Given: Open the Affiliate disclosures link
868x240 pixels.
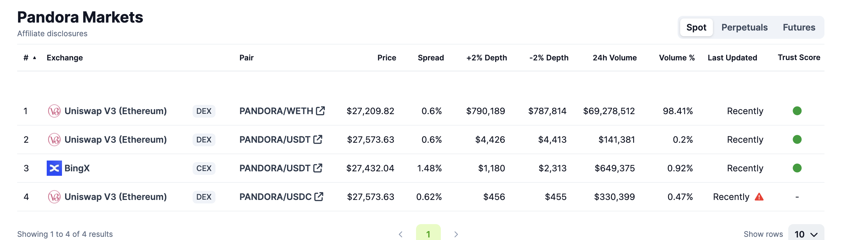Looking at the screenshot, I should [x=52, y=34].
